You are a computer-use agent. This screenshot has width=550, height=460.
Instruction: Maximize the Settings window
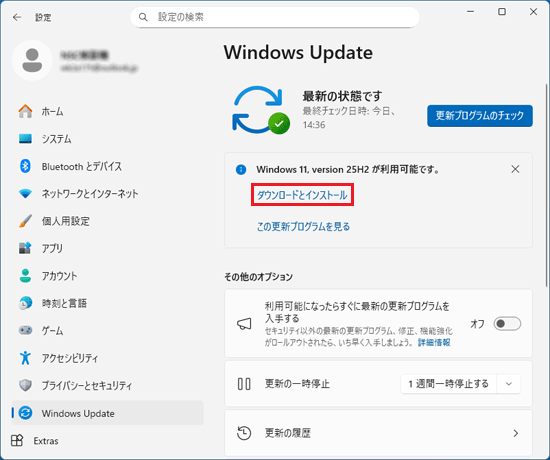point(502,12)
